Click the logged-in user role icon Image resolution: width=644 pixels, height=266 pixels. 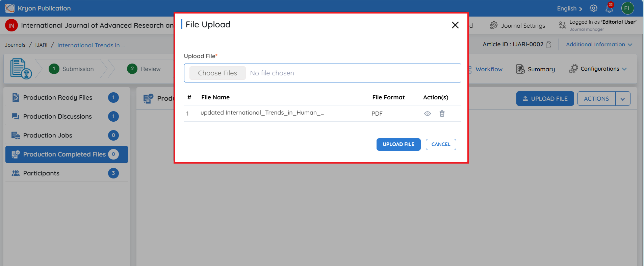pos(562,25)
